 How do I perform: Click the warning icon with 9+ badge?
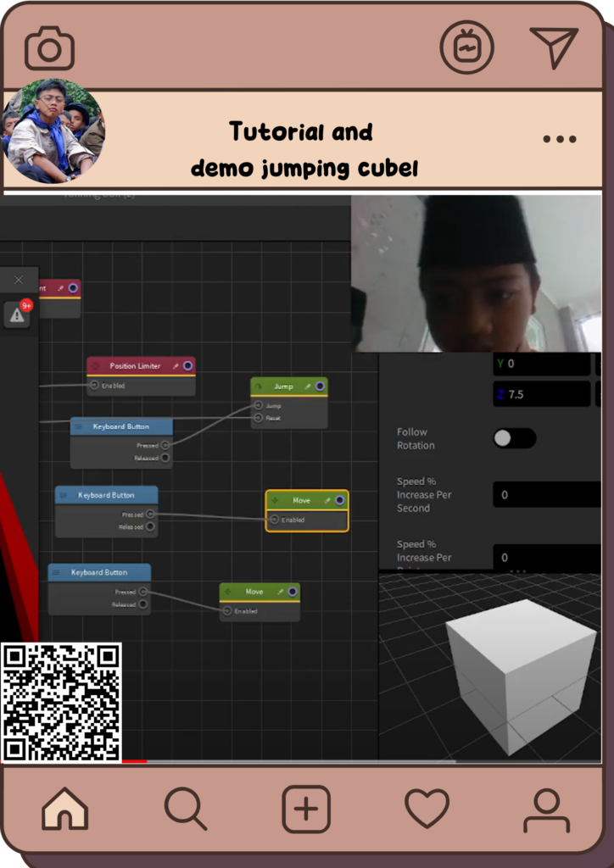pyautogui.click(x=17, y=314)
